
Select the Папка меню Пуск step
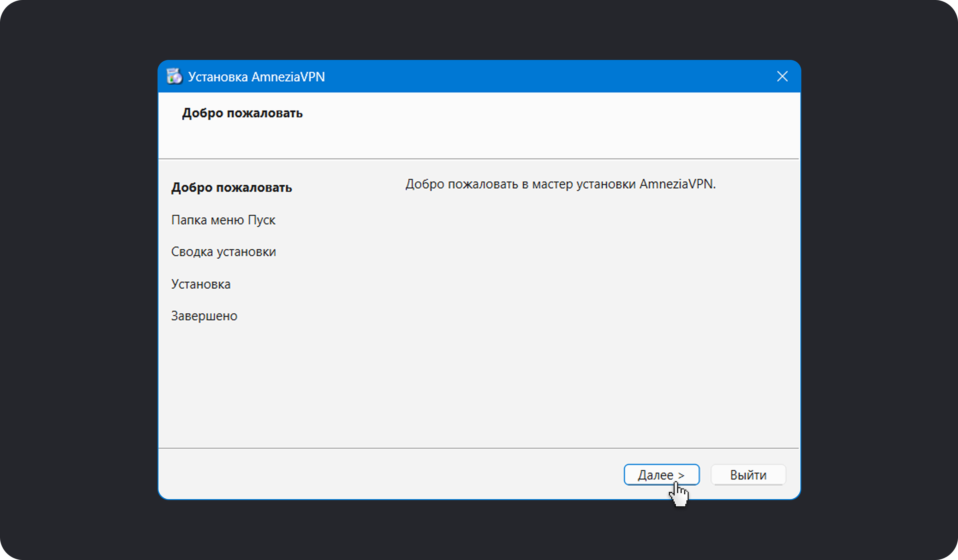223,220
